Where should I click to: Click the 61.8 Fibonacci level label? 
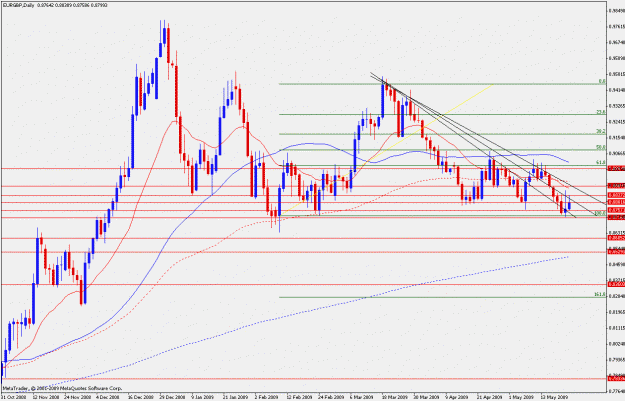pyautogui.click(x=601, y=163)
